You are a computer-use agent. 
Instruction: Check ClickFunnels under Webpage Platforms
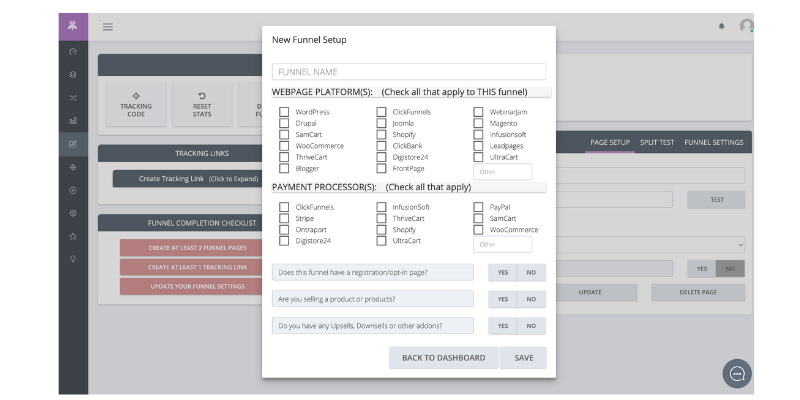click(x=381, y=112)
